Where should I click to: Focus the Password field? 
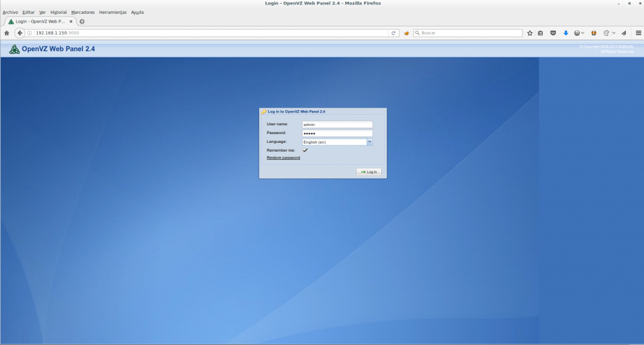coord(337,133)
